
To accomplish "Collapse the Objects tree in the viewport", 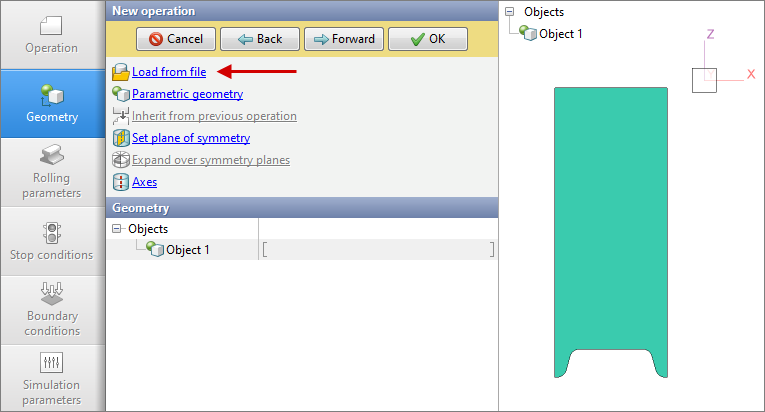I will pyautogui.click(x=511, y=12).
